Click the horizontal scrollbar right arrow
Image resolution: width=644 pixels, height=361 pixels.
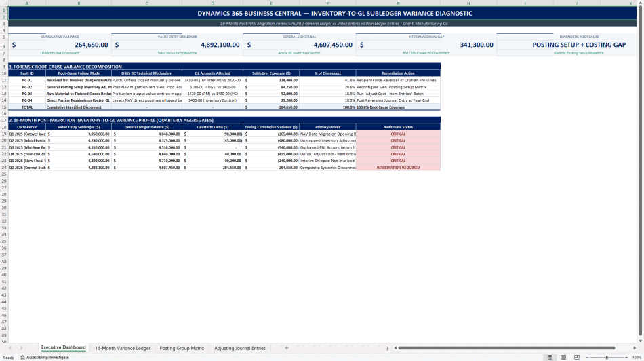click(x=635, y=348)
